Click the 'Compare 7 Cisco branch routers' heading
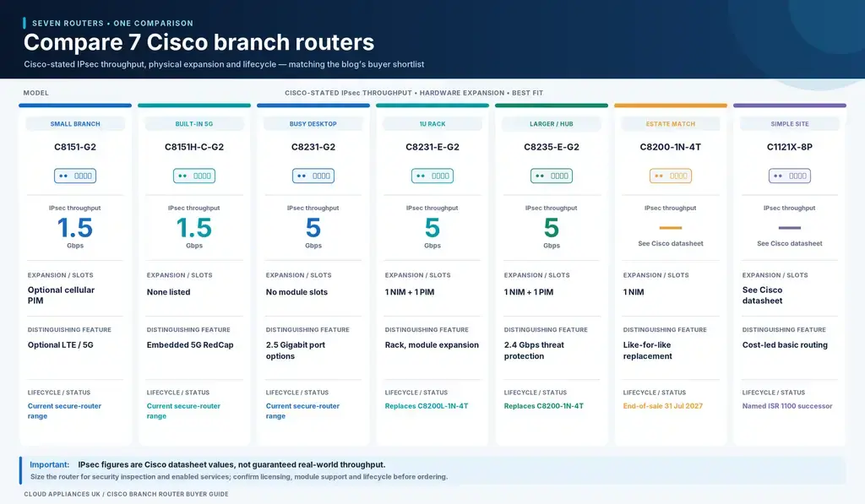This screenshot has height=504, width=865. pyautogui.click(x=199, y=42)
